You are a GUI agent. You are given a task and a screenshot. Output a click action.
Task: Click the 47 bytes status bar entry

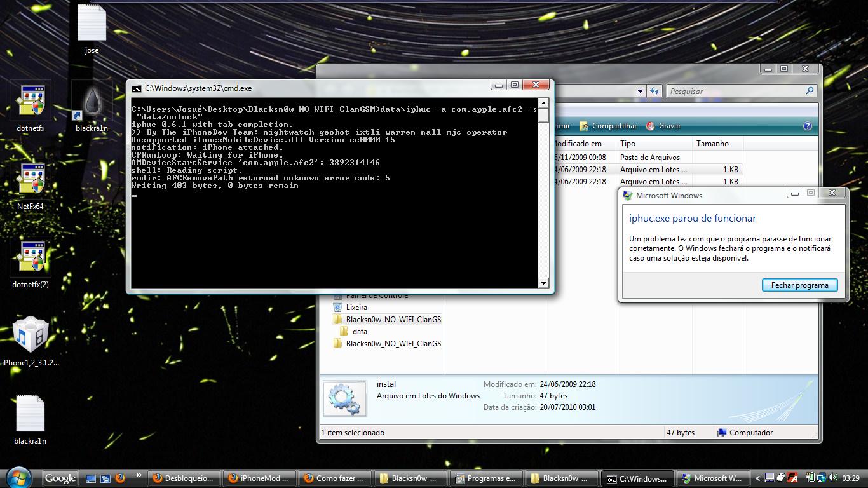click(x=680, y=433)
